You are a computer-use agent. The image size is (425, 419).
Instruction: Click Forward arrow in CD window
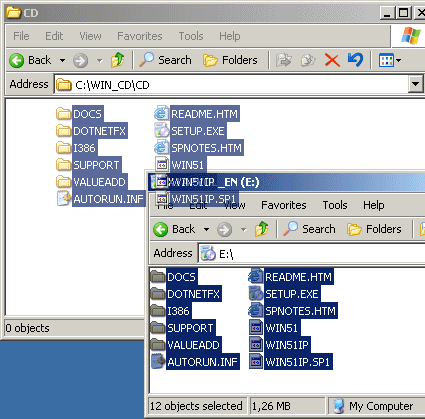tap(80, 61)
